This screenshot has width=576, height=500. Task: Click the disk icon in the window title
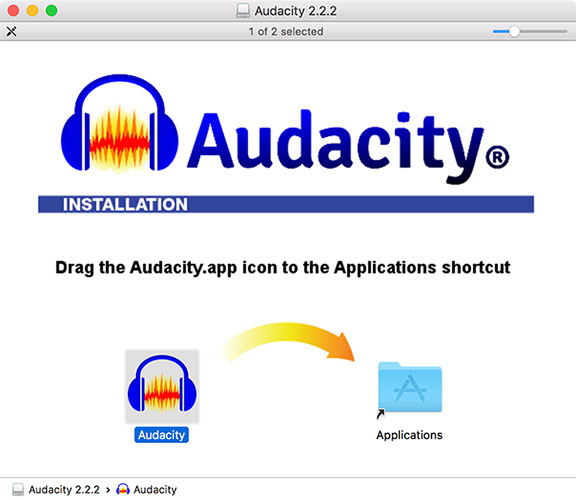pyautogui.click(x=243, y=11)
